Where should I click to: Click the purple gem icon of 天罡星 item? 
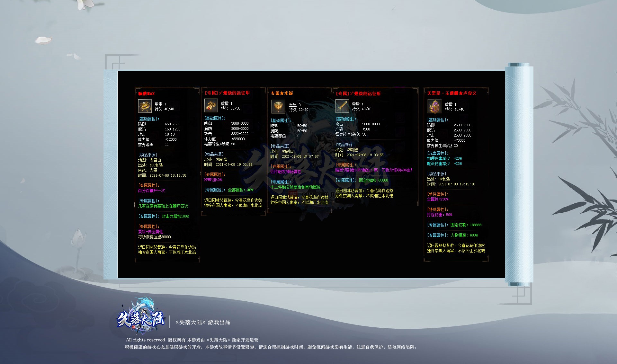pyautogui.click(x=434, y=107)
